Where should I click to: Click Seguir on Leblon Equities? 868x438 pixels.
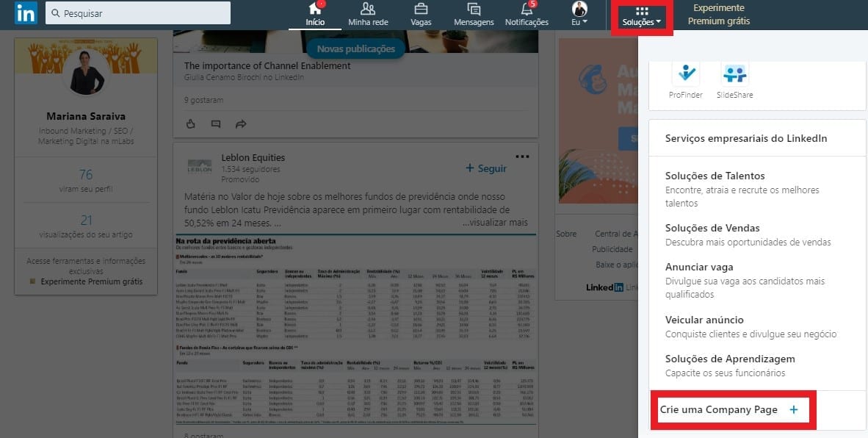(485, 168)
